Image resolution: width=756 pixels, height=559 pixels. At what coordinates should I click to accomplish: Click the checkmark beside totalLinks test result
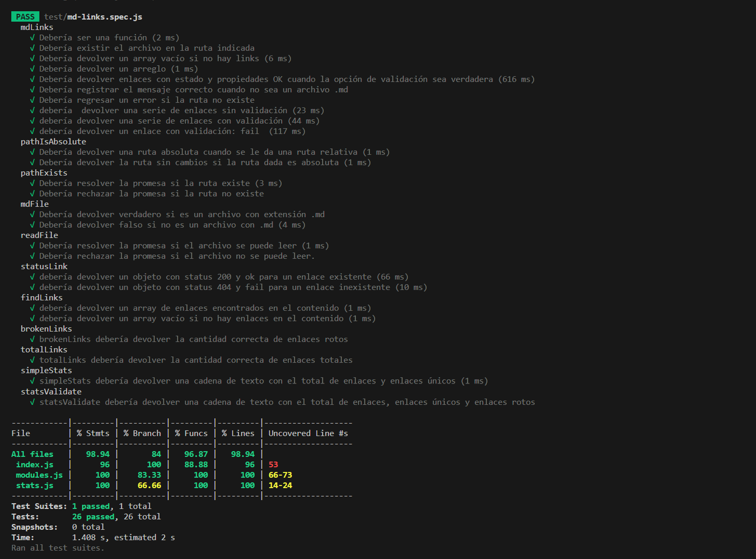32,360
